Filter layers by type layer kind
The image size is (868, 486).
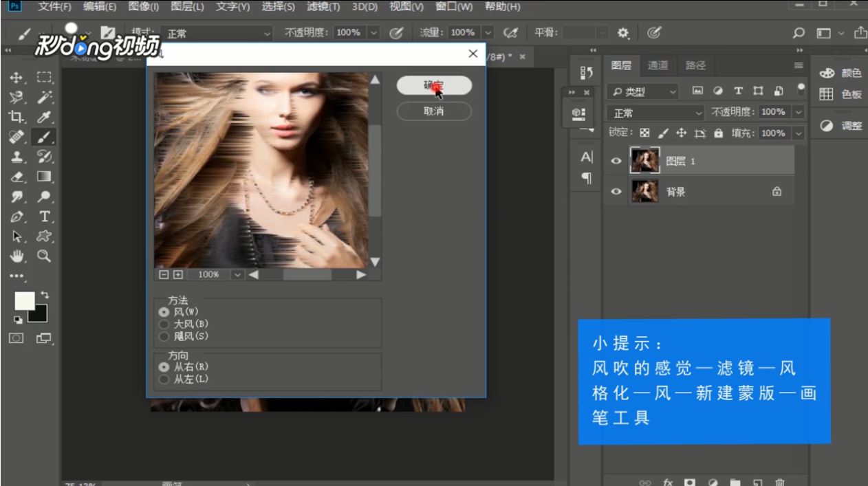[738, 91]
